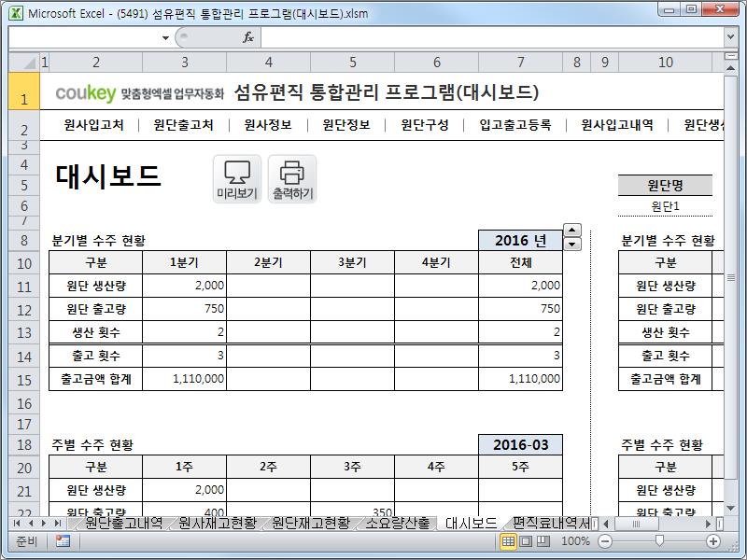
Task: Open the 원단재고현황 sheet tab
Action: coord(311,524)
